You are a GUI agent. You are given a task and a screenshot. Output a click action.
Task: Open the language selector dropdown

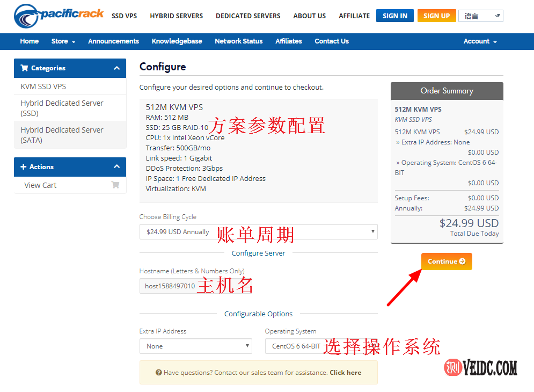click(481, 16)
